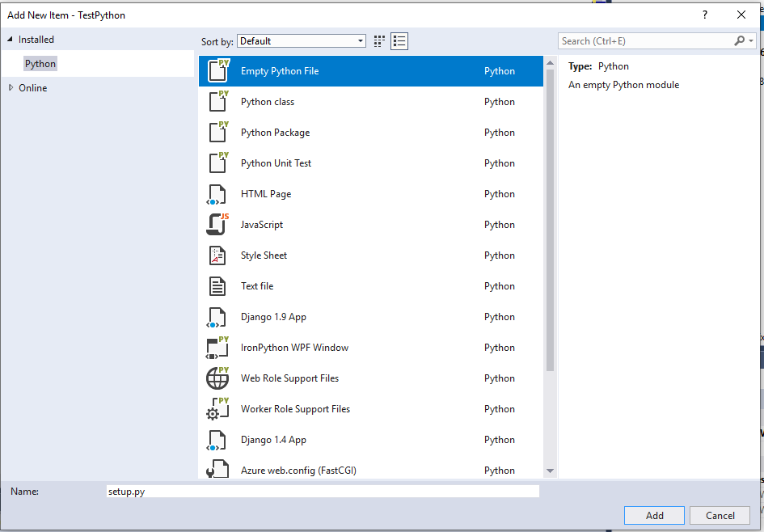Viewport: 764px width, 532px height.
Task: Select the Web Role Support Files text
Action: 289,378
